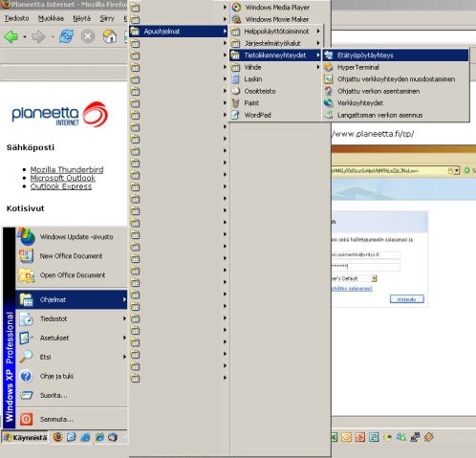Image resolution: width=476 pixels, height=458 pixels.
Task: Open Ohjattu verkkoyhteyden muodostaminen wizard
Action: tap(396, 79)
